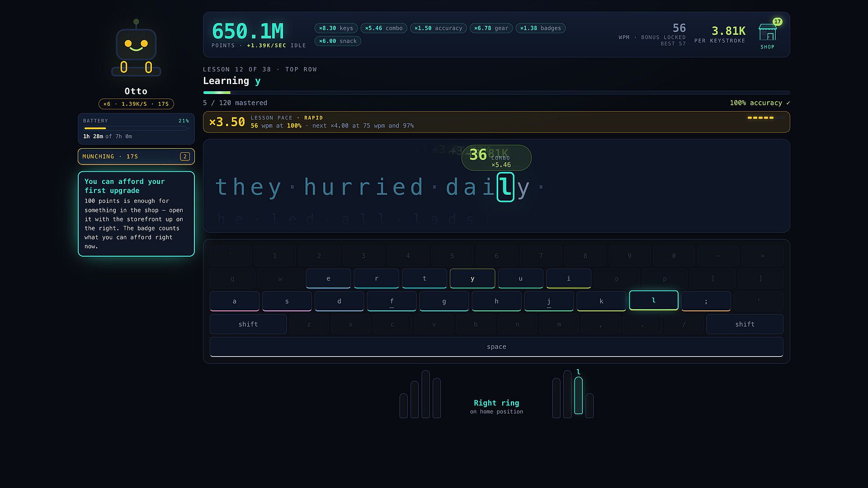Click the right shift key
This screenshot has height=488, width=868.
745,324
